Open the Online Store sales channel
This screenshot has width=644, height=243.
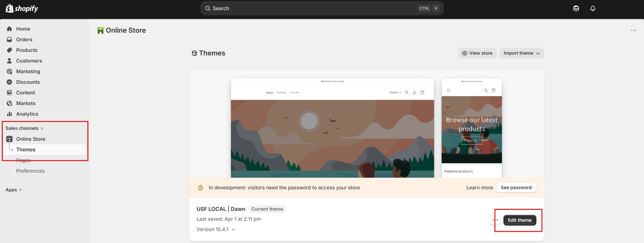coord(31,139)
